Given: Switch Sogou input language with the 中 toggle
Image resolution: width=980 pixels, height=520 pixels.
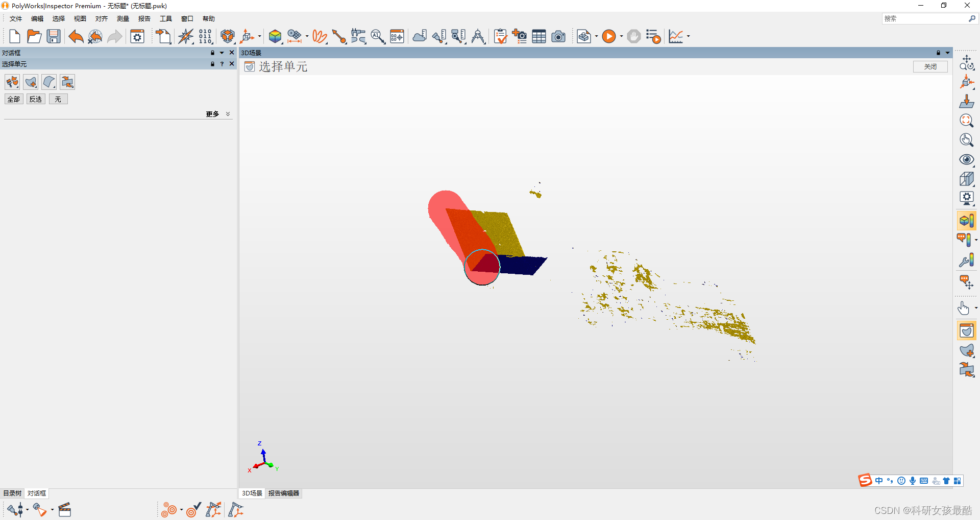Looking at the screenshot, I should (879, 481).
